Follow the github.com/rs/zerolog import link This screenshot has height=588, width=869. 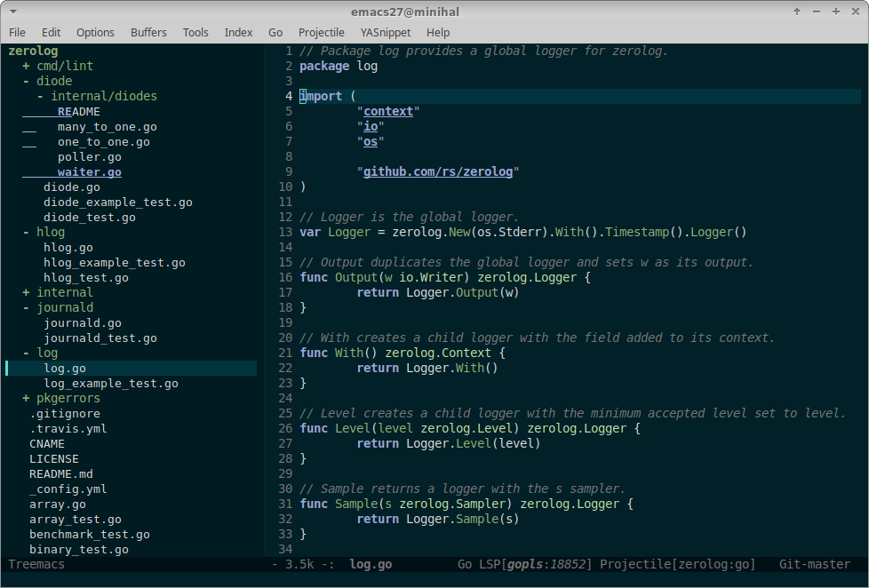pyautogui.click(x=438, y=171)
